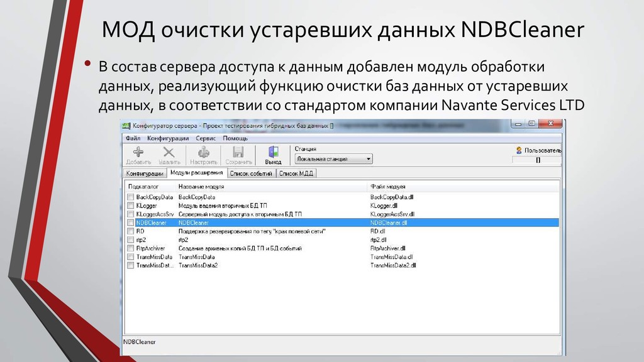The width and height of the screenshot is (644, 362).
Task: Minimize the configurator window
Action: [x=518, y=124]
